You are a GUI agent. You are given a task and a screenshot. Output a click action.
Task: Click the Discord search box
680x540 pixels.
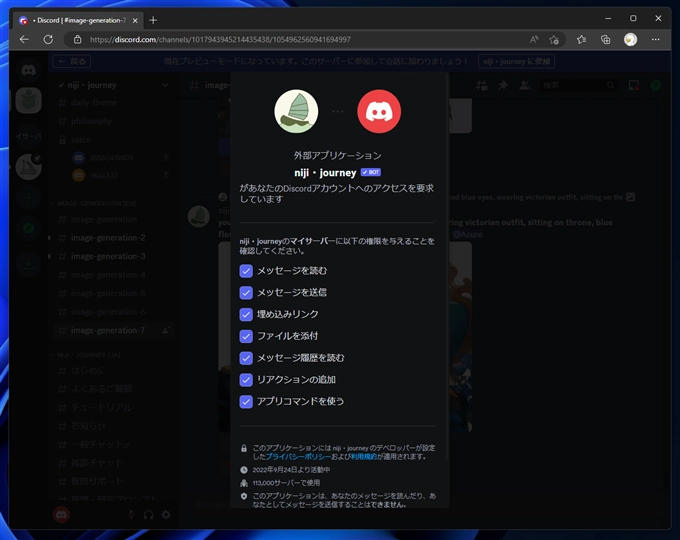coord(579,85)
